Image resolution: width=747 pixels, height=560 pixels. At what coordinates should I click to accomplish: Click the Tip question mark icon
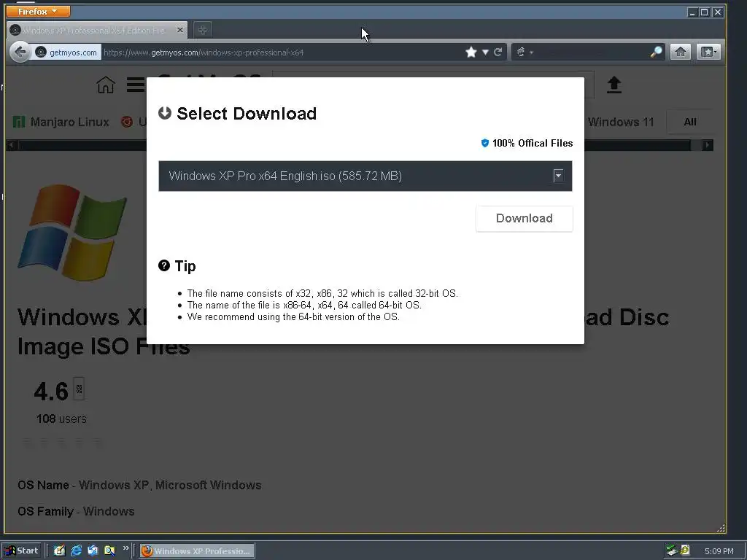pyautogui.click(x=164, y=265)
